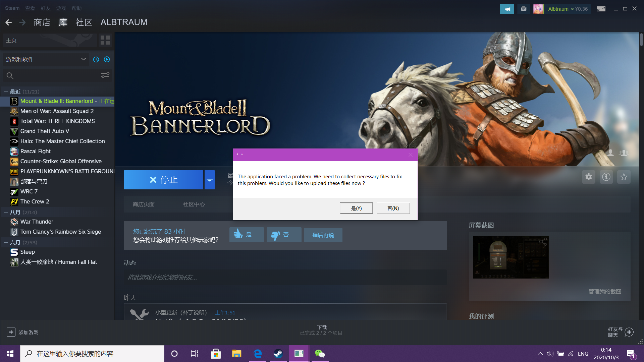This screenshot has height=362, width=644.
Task: Open 游戏和软件 filter dropdown
Action: point(46,59)
